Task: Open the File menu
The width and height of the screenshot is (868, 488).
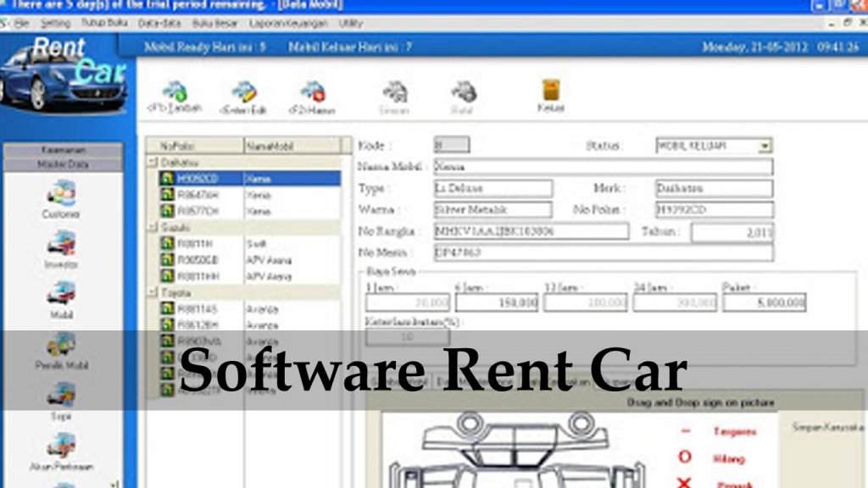Action: (x=21, y=23)
